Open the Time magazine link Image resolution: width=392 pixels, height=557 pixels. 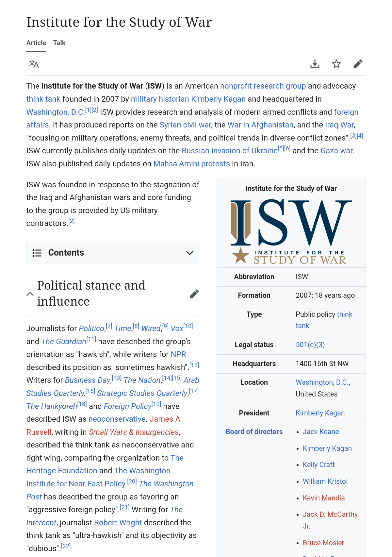[x=123, y=329]
